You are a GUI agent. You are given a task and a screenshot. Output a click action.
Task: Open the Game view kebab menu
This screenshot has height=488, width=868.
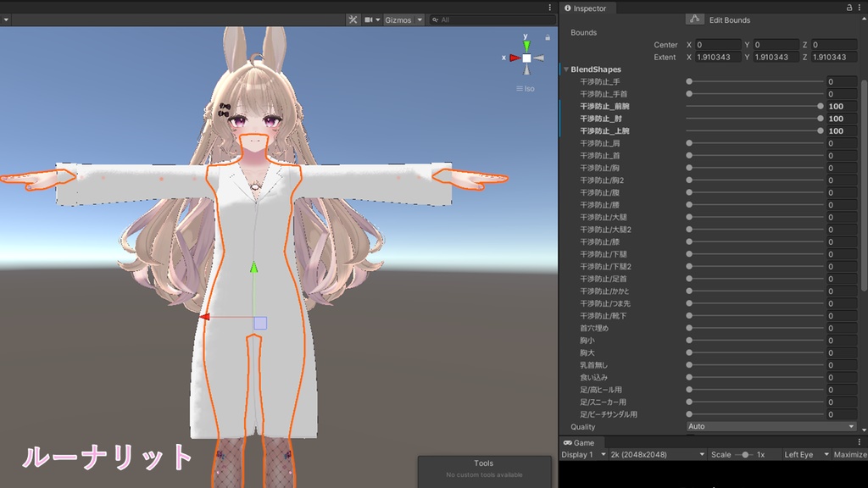[860, 442]
